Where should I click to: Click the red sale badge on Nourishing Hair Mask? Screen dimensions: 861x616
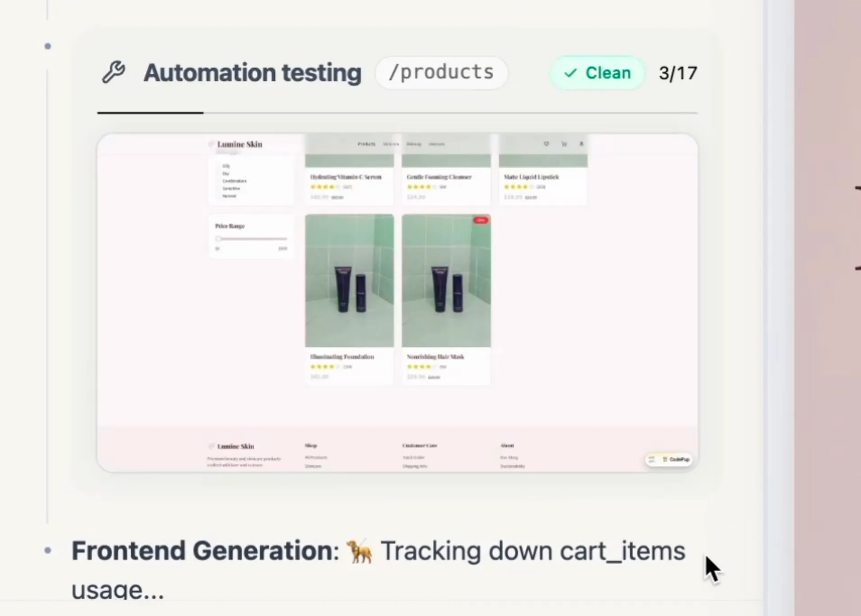pyautogui.click(x=481, y=220)
